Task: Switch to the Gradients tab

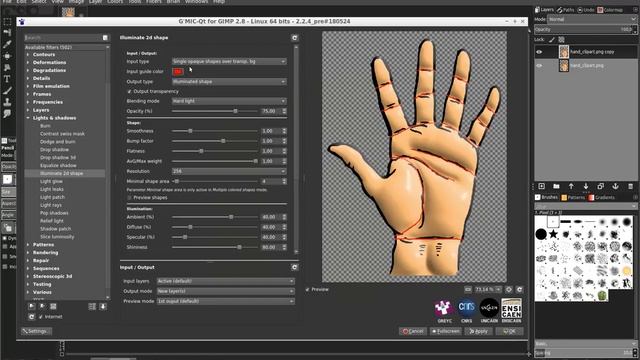Action: click(601, 198)
